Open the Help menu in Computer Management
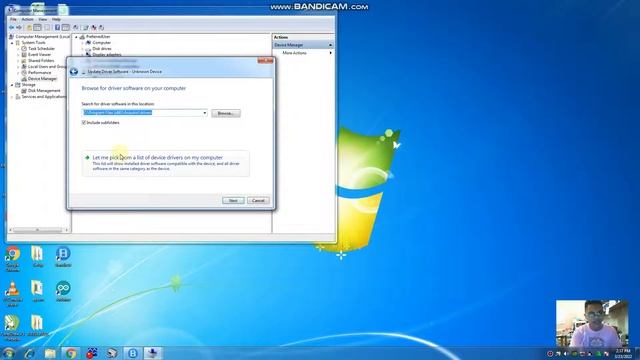This screenshot has width=640, height=360. tap(56, 19)
